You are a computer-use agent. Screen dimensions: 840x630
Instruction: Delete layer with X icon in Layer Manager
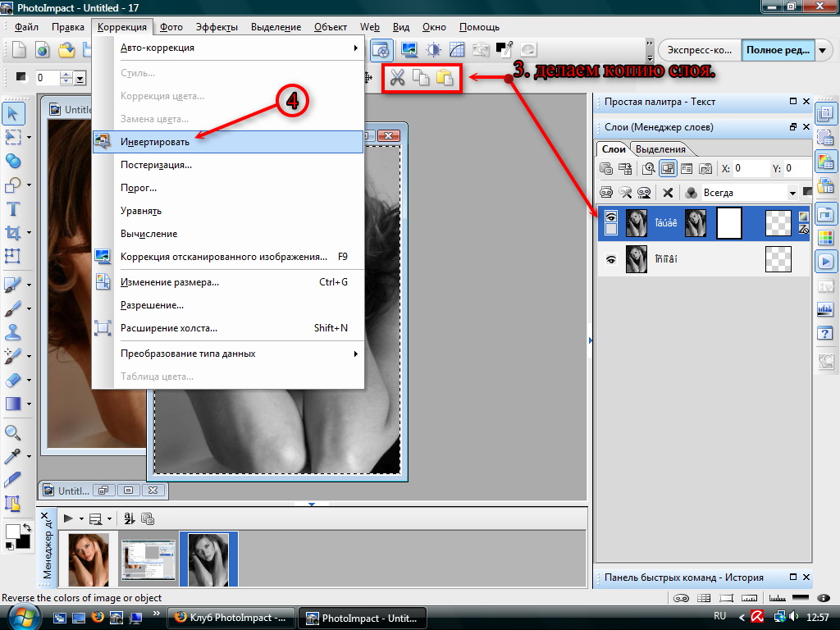click(668, 192)
